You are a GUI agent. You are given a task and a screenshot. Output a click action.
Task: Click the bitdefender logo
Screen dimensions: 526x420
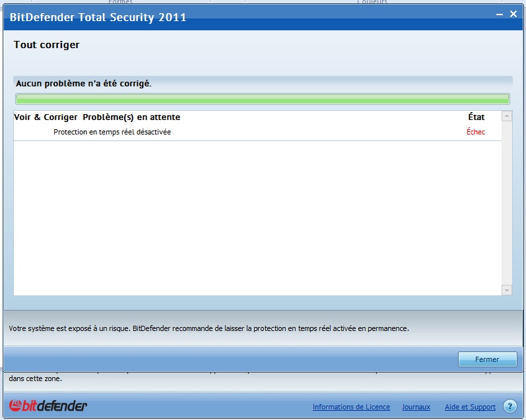[x=48, y=405]
